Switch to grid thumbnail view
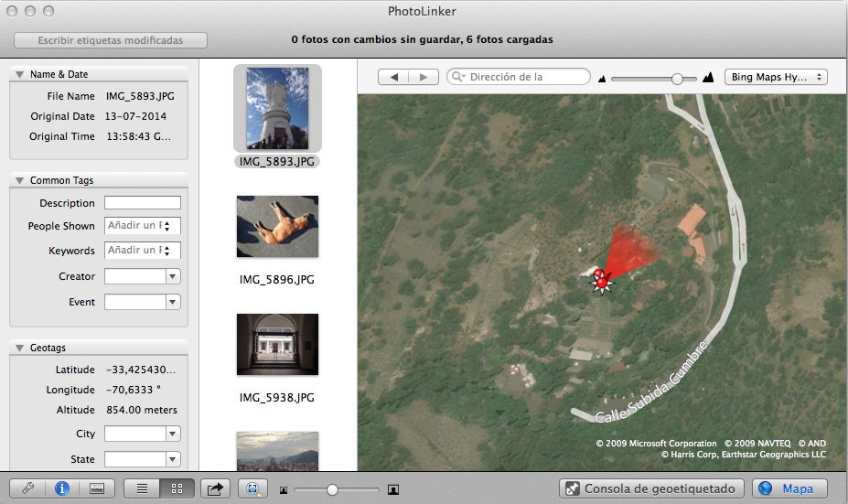The image size is (848, 504). [x=177, y=488]
